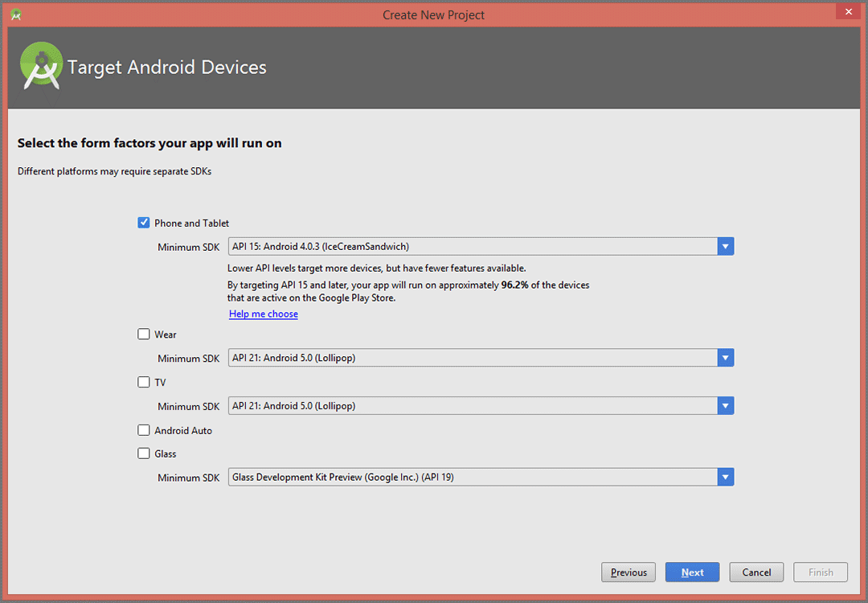This screenshot has width=868, height=603.
Task: Open the Glass Minimum SDK dropdown arrow
Action: pos(725,478)
